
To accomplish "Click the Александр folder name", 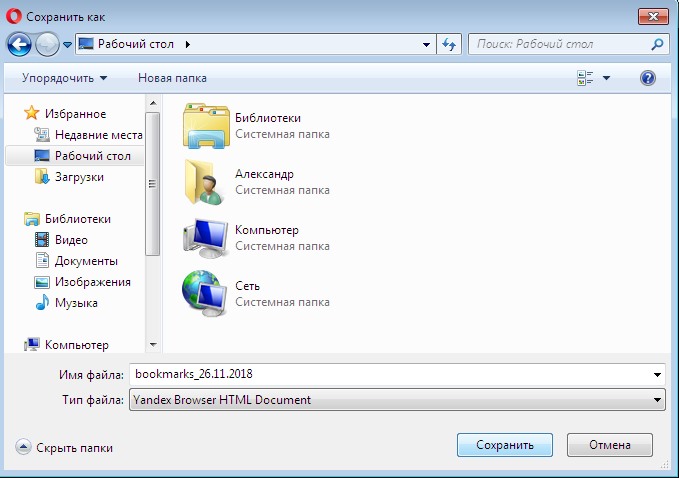I will click(264, 174).
